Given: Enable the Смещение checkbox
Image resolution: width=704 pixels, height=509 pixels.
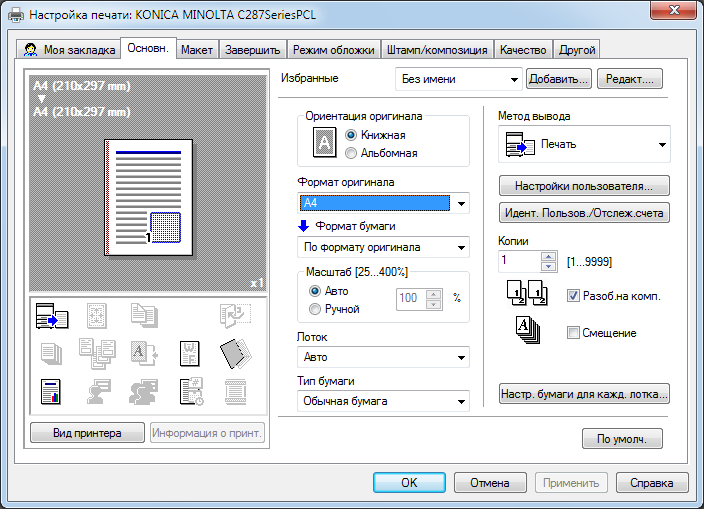Looking at the screenshot, I should point(573,333).
